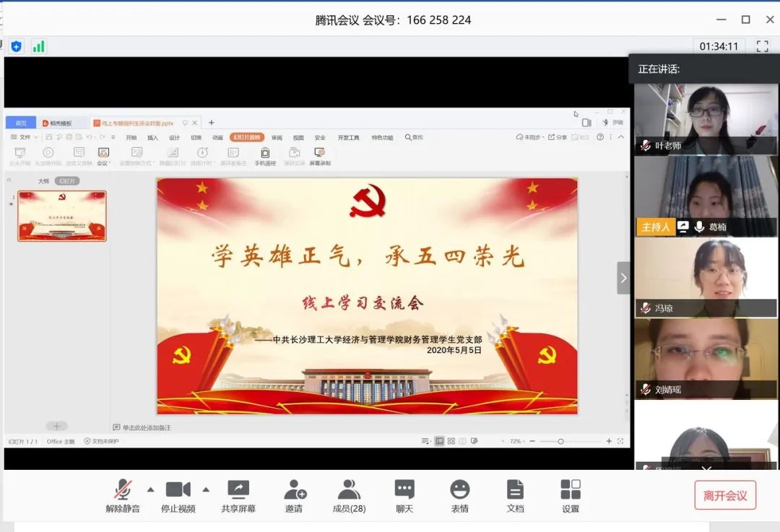Open the Emoji (表情) reactions

coord(459,490)
